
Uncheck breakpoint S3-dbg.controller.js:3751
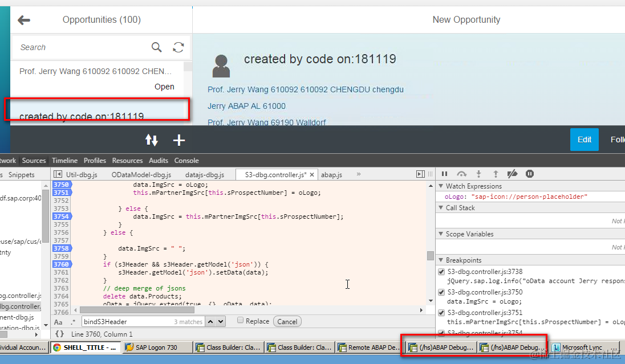pyautogui.click(x=441, y=313)
